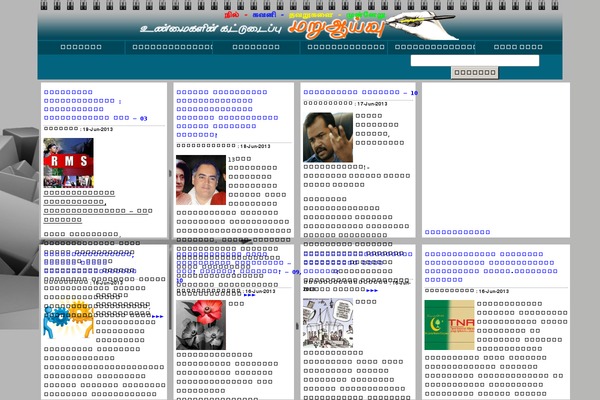Open the blue headline above the TNA logo
The height and width of the screenshot is (400, 600).
(x=491, y=267)
